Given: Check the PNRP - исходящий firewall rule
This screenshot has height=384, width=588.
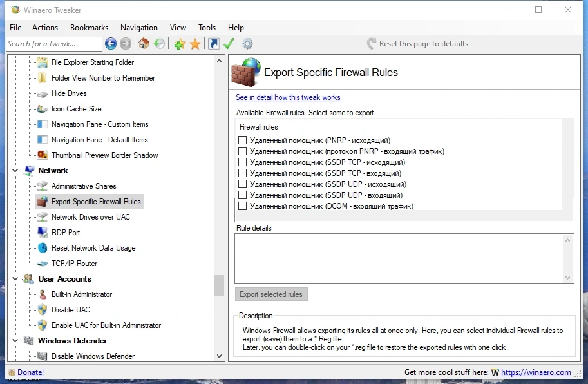Looking at the screenshot, I should coord(242,140).
